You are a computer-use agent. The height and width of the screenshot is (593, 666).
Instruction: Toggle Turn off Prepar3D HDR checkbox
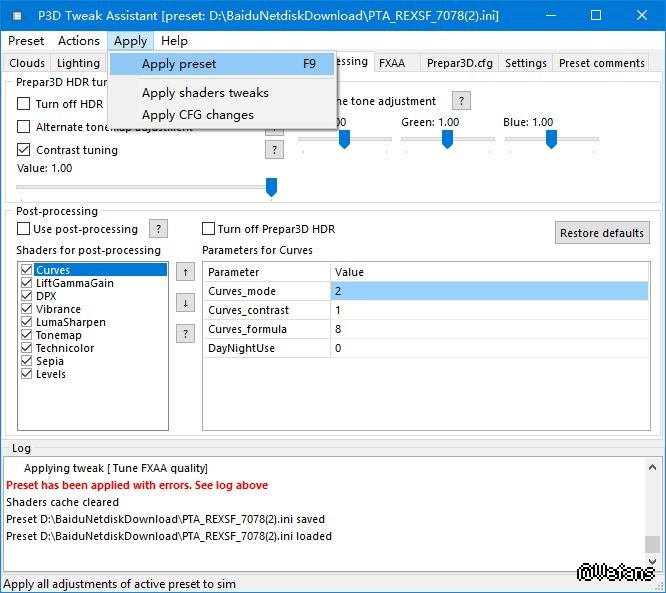click(209, 229)
